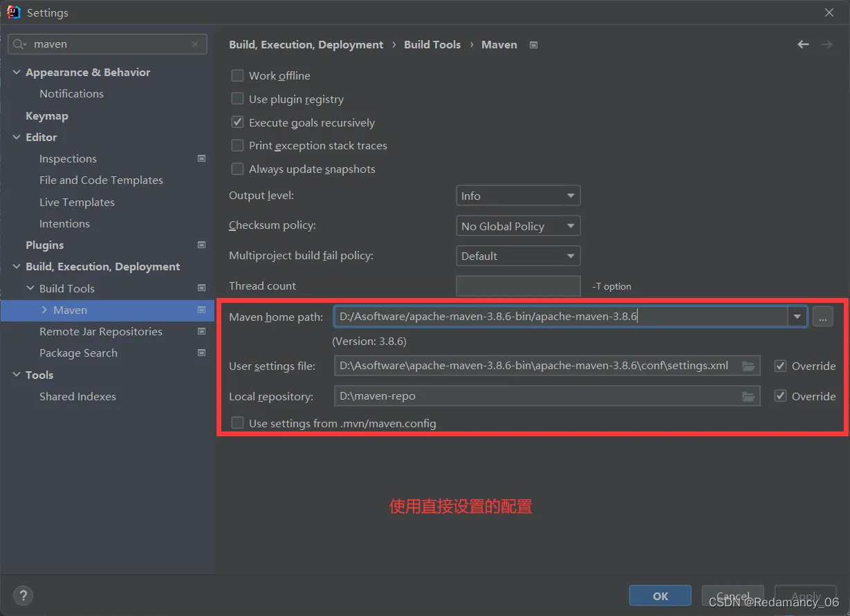The image size is (850, 616).
Task: Collapse Build, Execution, Deployment section
Action: (x=17, y=266)
